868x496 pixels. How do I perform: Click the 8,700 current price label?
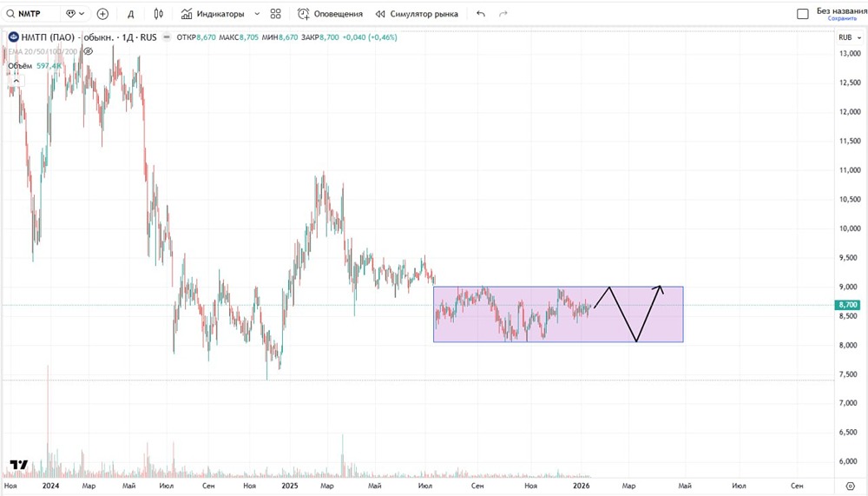point(847,305)
